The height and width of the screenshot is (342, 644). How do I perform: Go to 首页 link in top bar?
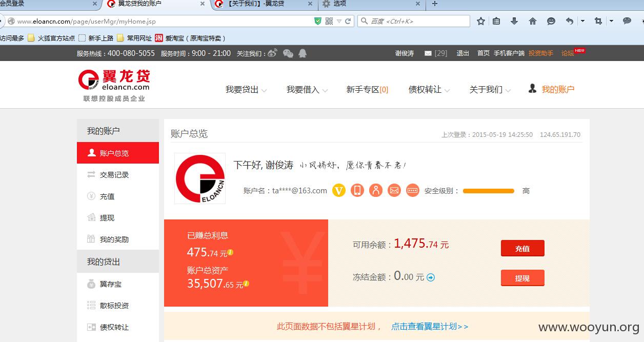[484, 53]
